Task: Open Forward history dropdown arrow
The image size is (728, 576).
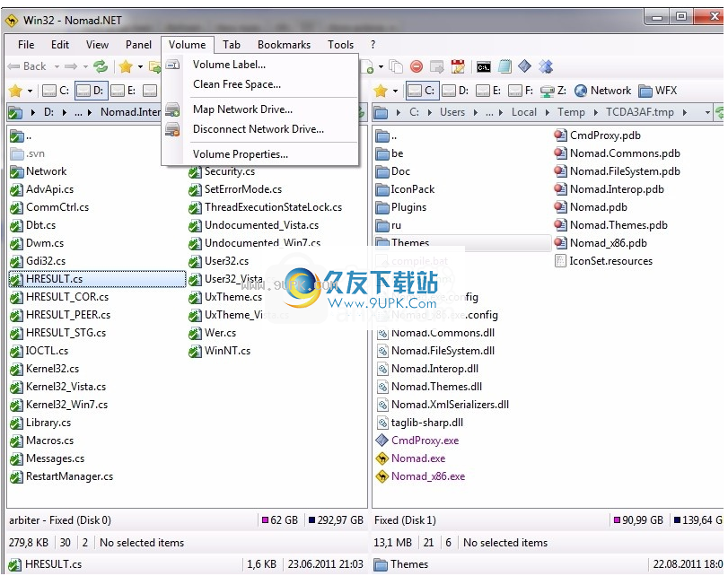Action: [x=85, y=66]
